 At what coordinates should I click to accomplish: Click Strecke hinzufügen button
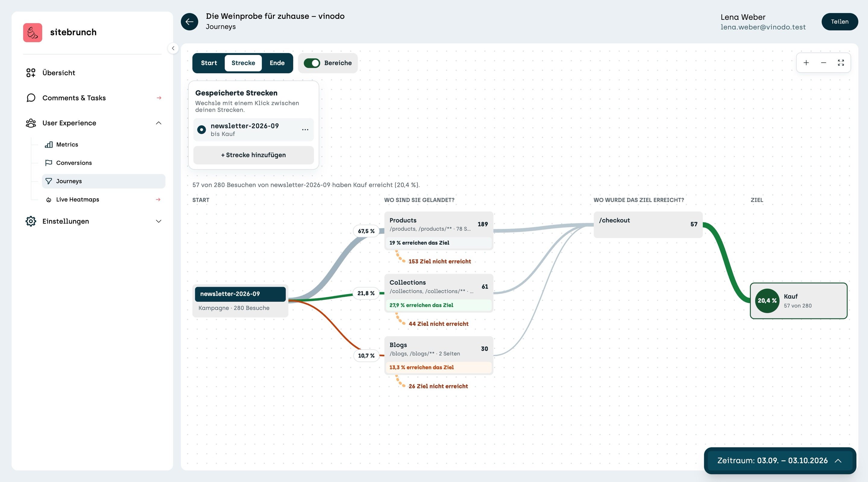click(253, 155)
